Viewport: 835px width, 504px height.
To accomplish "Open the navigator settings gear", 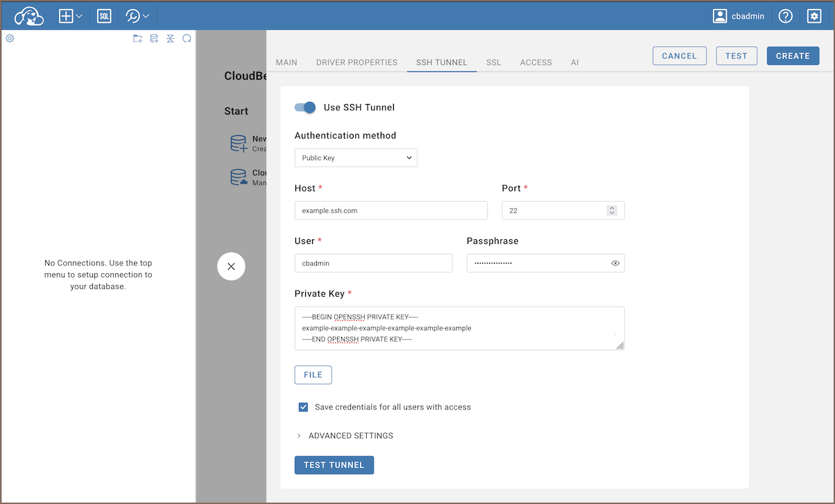I will click(x=10, y=39).
